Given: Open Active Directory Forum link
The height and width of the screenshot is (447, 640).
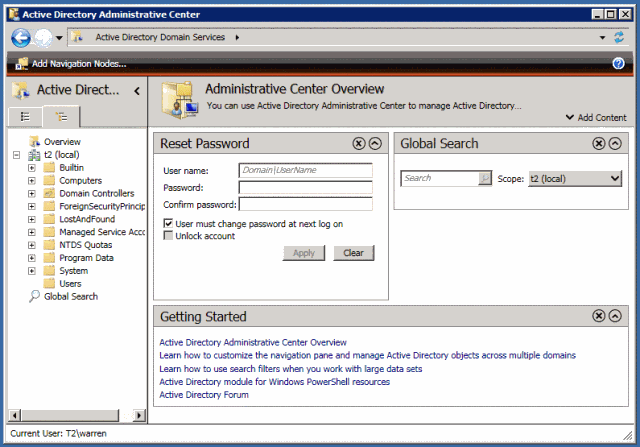Looking at the screenshot, I should click(204, 395).
